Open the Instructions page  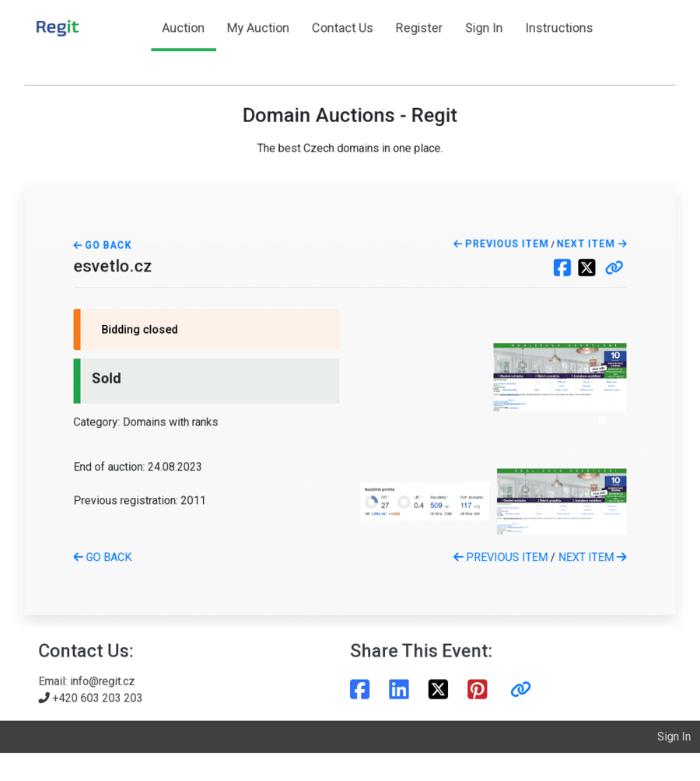point(558,28)
